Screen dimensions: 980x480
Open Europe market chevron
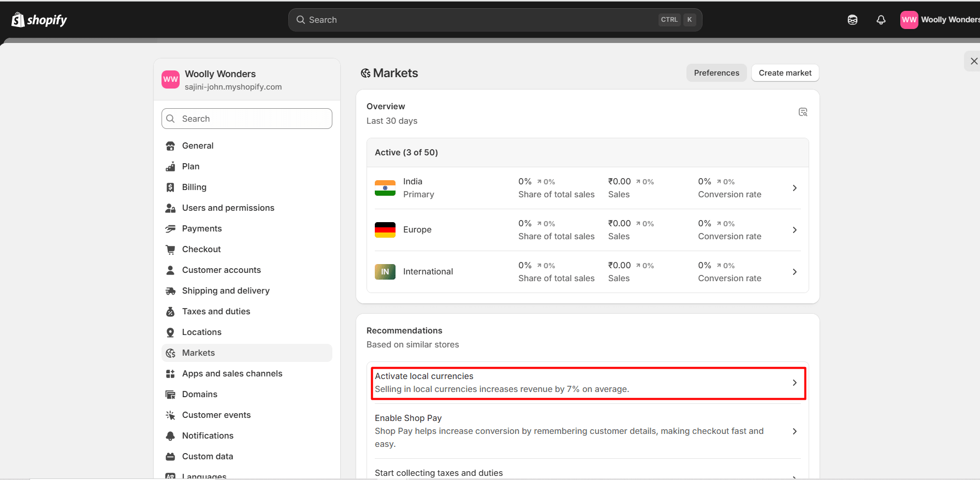(795, 230)
